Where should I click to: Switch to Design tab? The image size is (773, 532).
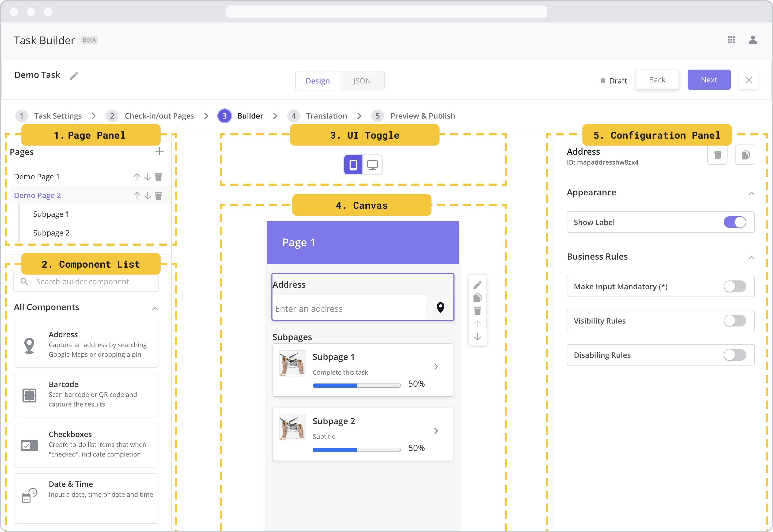coord(318,81)
